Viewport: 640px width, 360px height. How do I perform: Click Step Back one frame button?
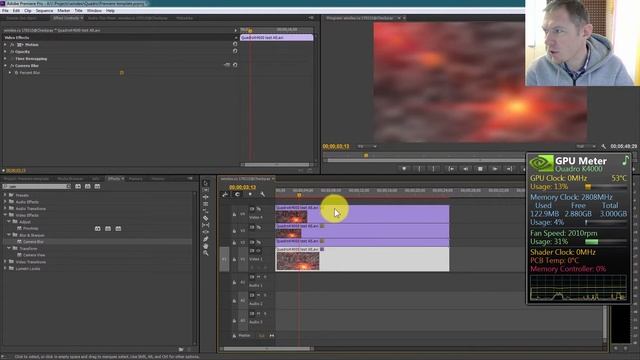[x=466, y=169]
